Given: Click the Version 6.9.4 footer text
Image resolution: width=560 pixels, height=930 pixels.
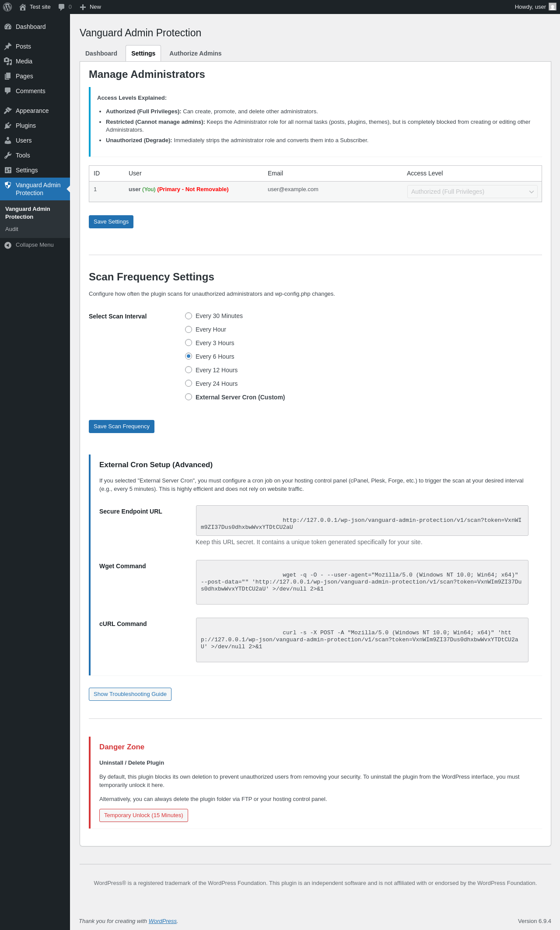Looking at the screenshot, I should pos(534,921).
